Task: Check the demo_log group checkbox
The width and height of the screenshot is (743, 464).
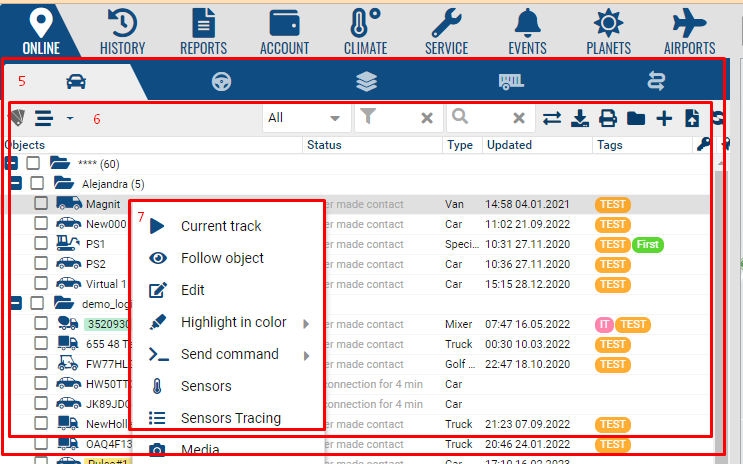Action: pyautogui.click(x=37, y=303)
